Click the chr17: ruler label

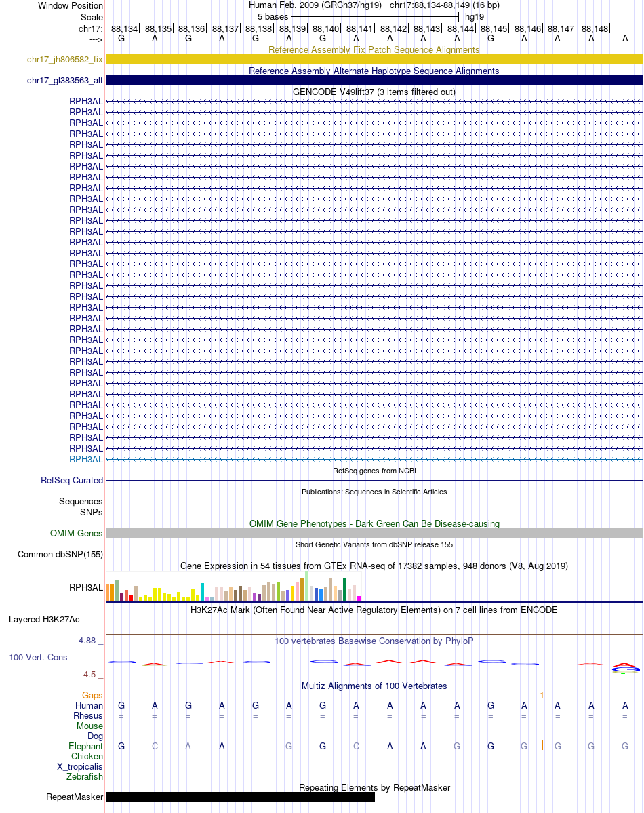[x=91, y=29]
